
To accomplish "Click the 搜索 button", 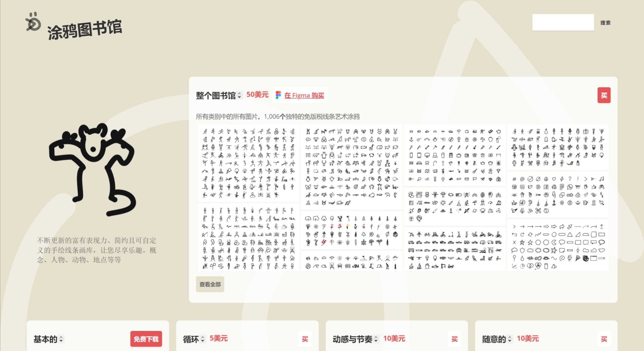I will [605, 23].
